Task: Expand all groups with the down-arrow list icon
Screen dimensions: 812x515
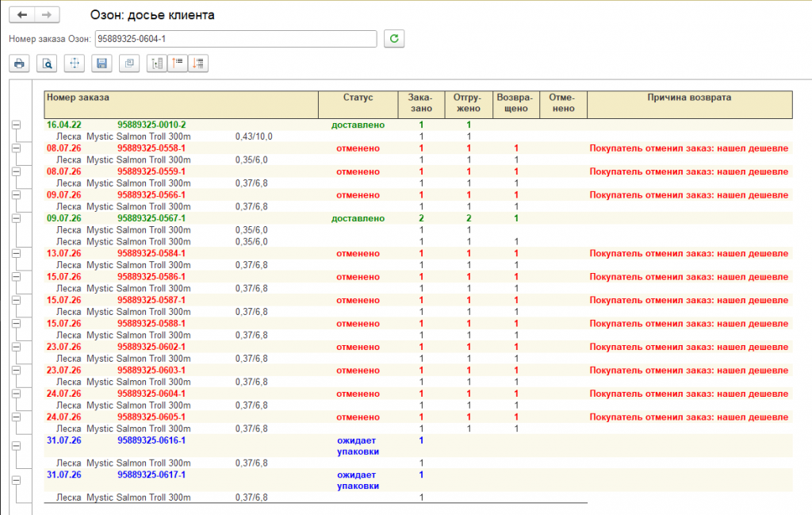Action: point(198,63)
